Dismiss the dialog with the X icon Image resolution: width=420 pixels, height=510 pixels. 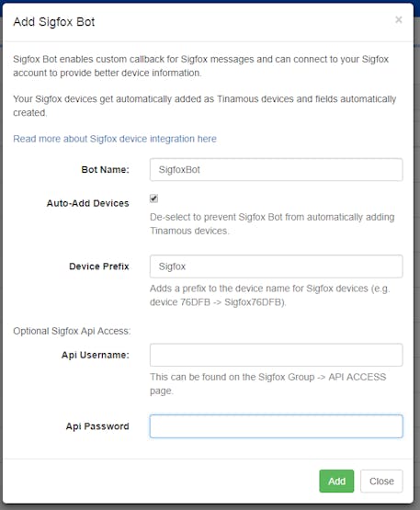coord(399,20)
